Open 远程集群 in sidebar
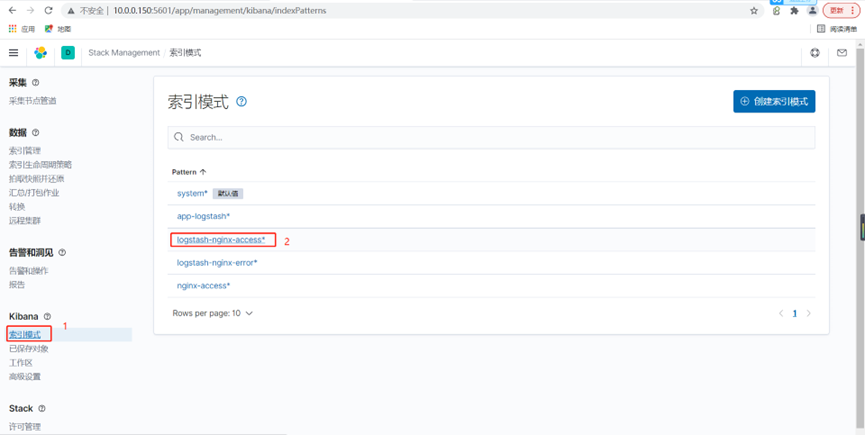Viewport: 865px width, 435px height. (25, 221)
